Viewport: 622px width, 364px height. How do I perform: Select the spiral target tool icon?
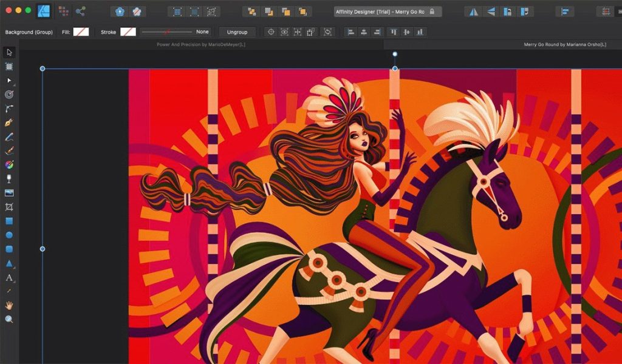[x=9, y=94]
